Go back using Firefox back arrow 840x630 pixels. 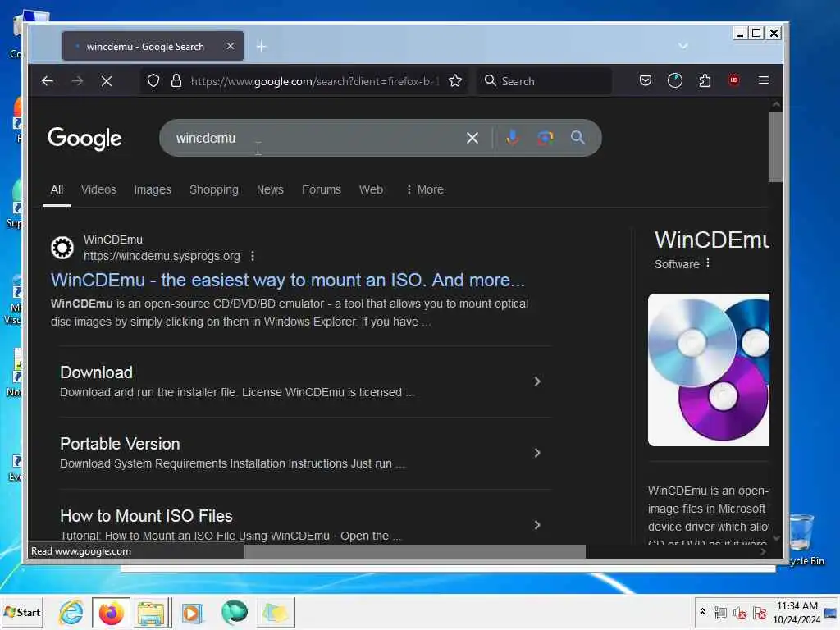pyautogui.click(x=48, y=81)
